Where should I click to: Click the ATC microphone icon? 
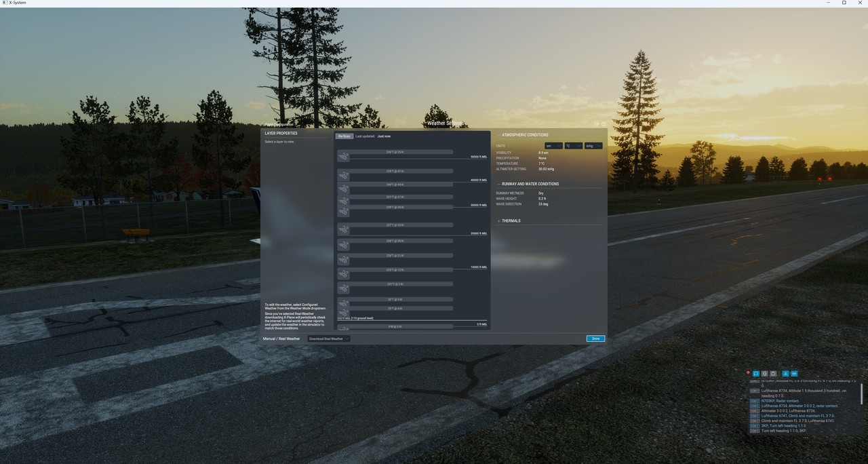[764, 374]
